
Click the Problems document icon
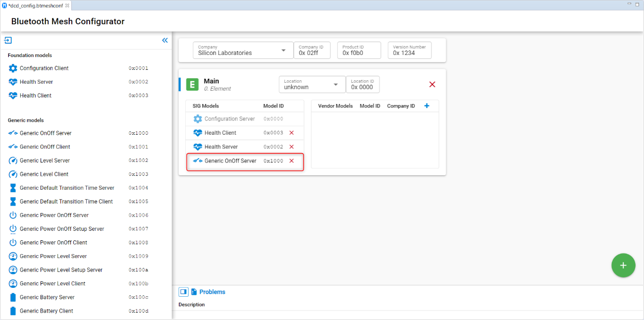[194, 292]
